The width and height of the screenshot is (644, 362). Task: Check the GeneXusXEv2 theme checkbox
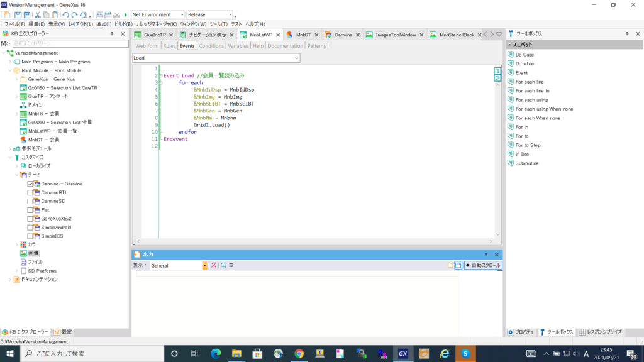pos(30,219)
